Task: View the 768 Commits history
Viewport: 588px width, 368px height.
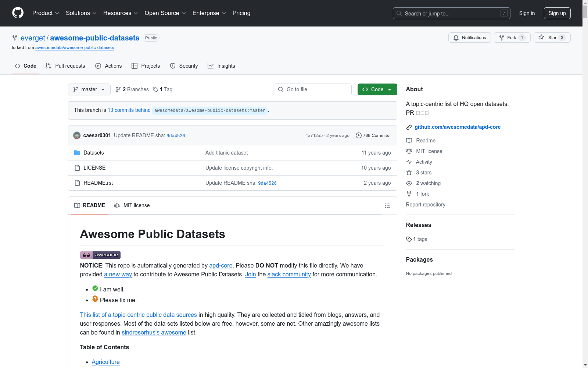Action: pos(372,135)
